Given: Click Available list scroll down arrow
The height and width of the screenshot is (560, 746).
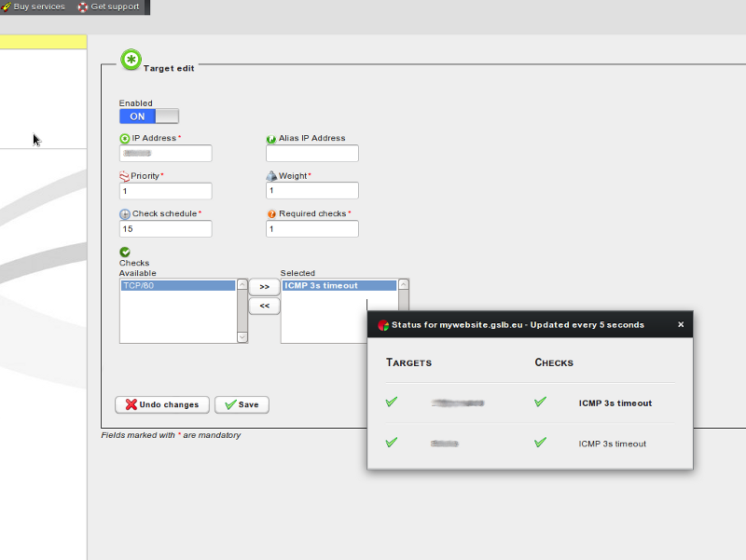Looking at the screenshot, I should (242, 337).
